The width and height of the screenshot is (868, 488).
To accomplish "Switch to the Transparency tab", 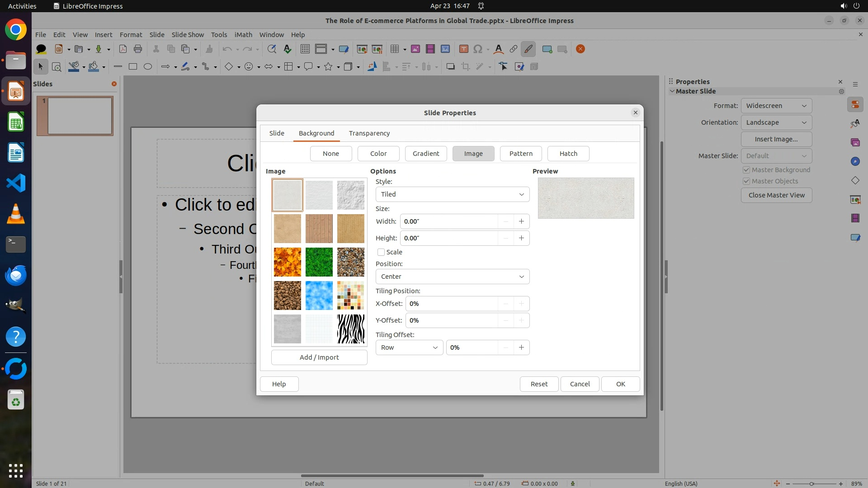I will click(x=369, y=133).
